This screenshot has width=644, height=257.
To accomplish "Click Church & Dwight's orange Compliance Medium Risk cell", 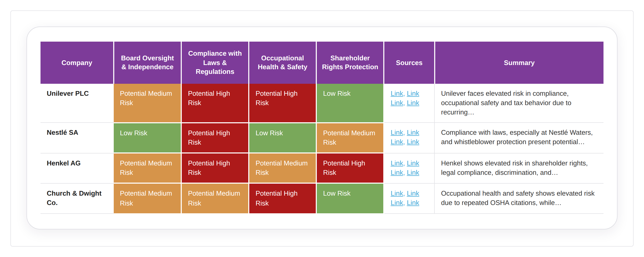I will pos(215,198).
